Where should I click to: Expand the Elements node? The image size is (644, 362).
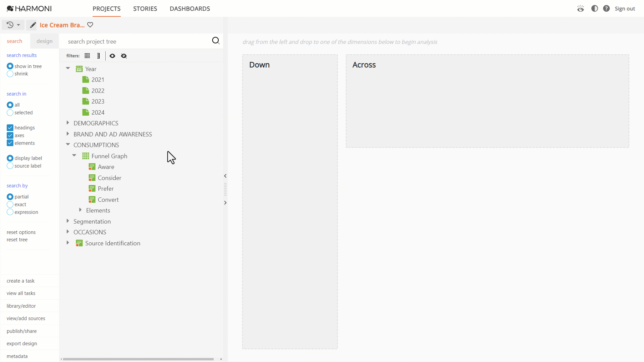pyautogui.click(x=80, y=210)
